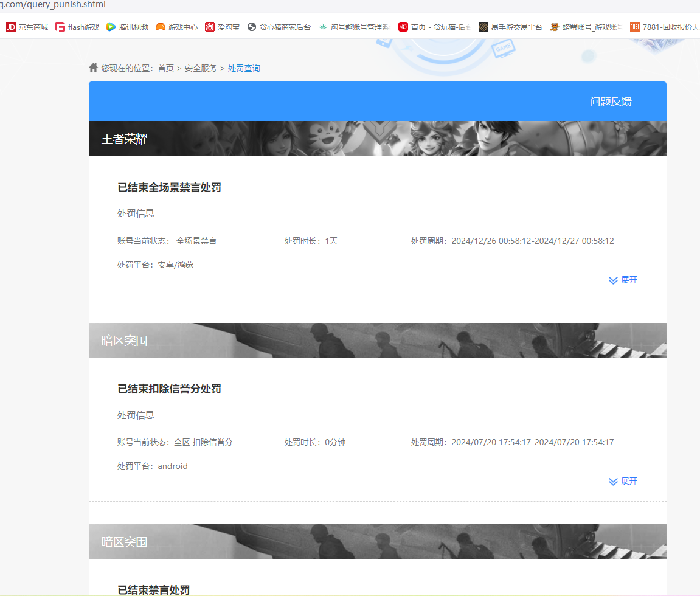Screen dimensions: 700x596
Task: Open 爱淘宝 from the bookmarks bar
Action: [x=223, y=26]
